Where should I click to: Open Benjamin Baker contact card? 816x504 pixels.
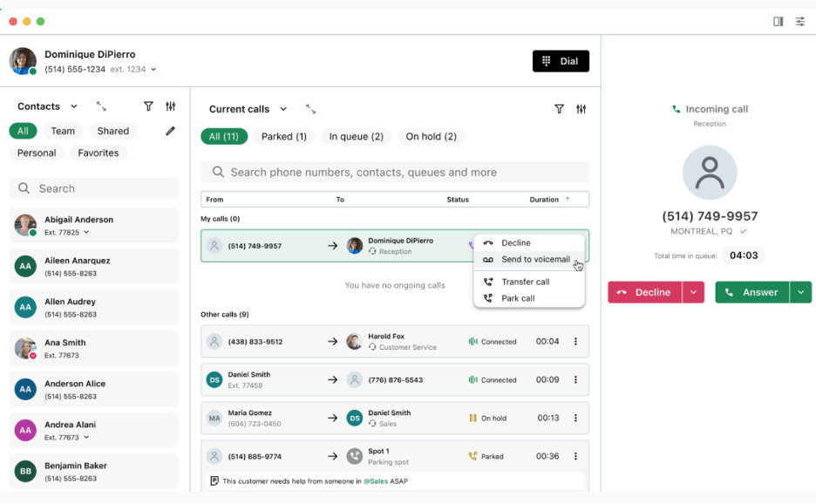coord(93,471)
